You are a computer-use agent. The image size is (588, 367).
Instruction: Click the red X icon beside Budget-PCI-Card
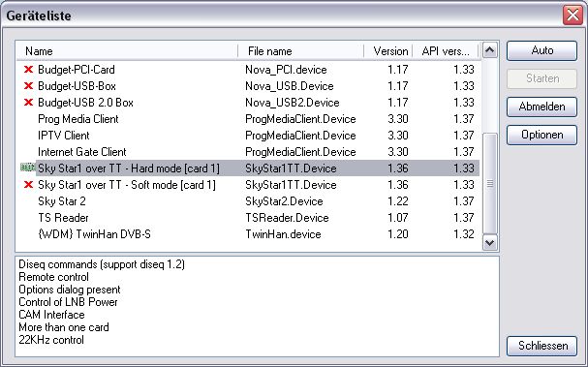(x=28, y=70)
